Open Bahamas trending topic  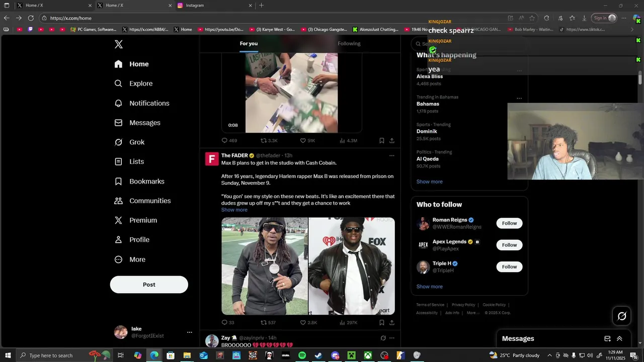428,104
